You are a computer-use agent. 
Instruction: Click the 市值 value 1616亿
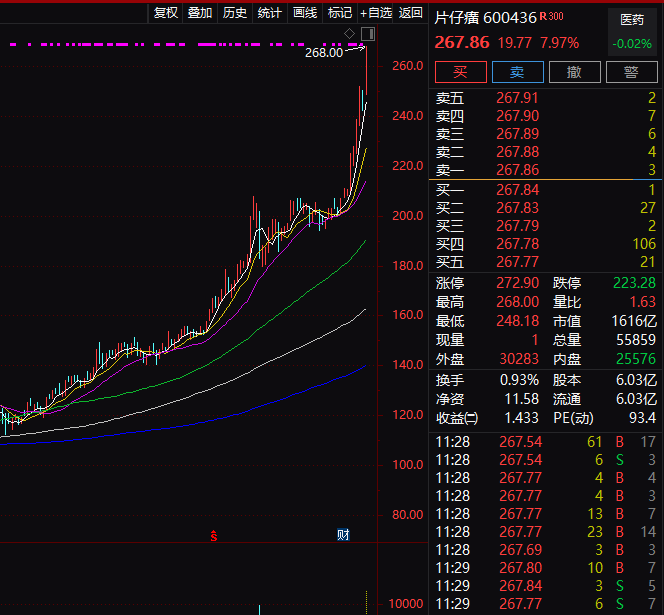(634, 321)
